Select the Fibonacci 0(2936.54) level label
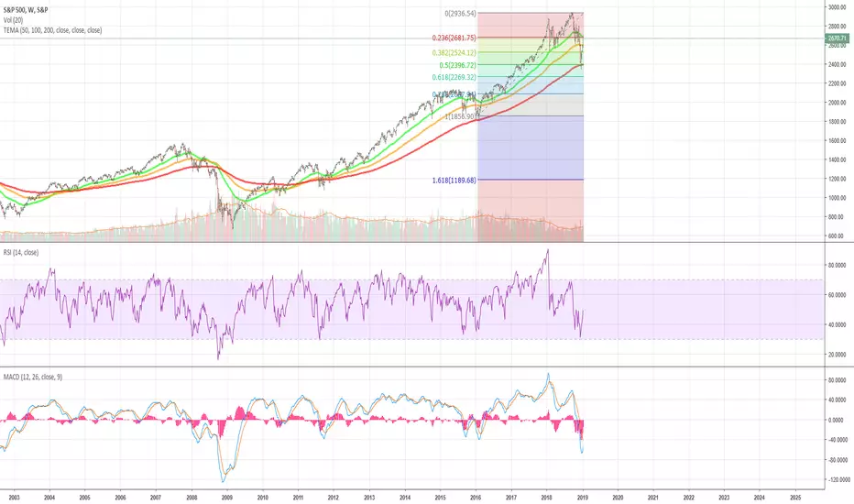 click(460, 14)
